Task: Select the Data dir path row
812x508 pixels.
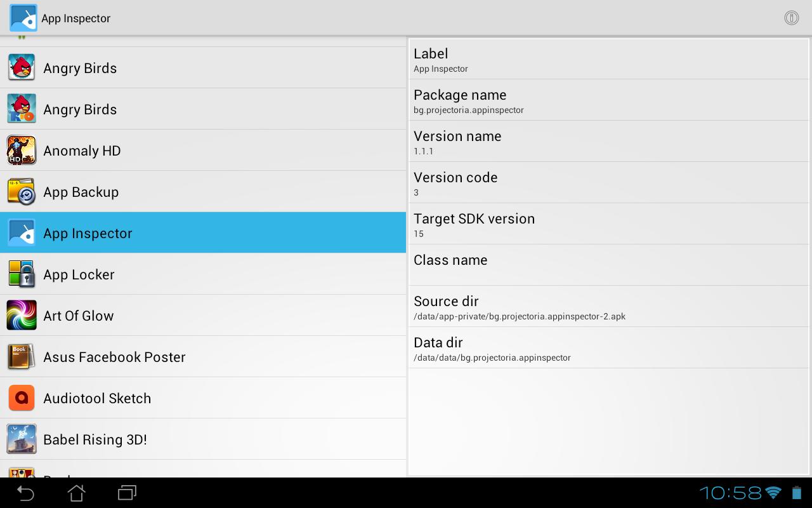Action: click(609, 347)
